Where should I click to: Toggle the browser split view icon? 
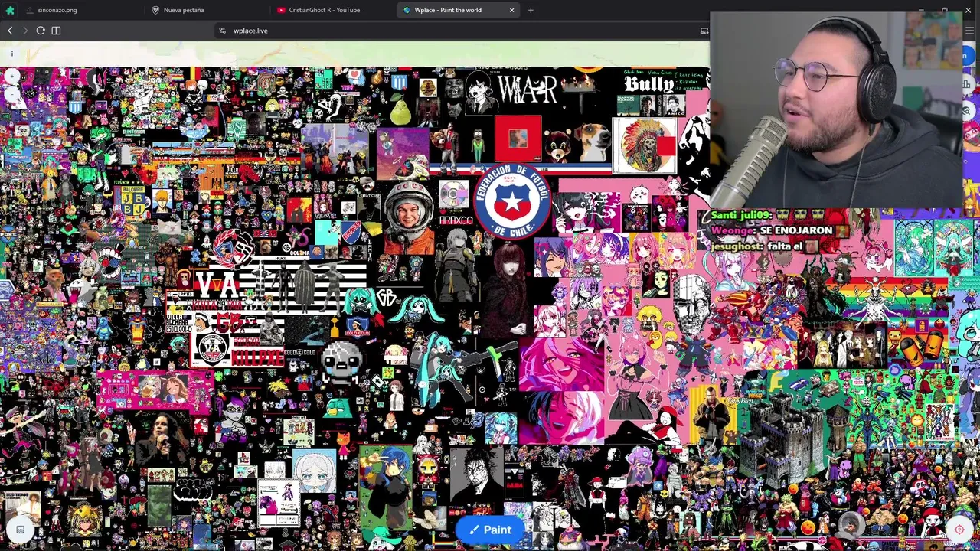click(56, 31)
